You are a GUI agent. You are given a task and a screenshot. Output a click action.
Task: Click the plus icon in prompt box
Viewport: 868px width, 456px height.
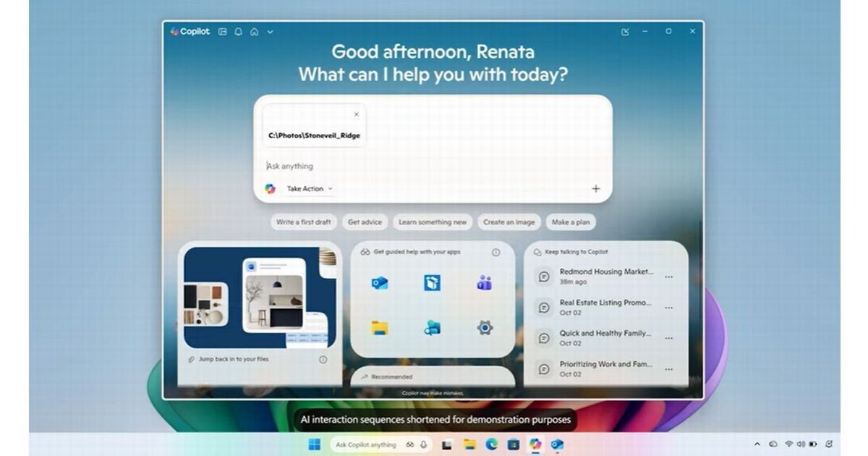(596, 189)
